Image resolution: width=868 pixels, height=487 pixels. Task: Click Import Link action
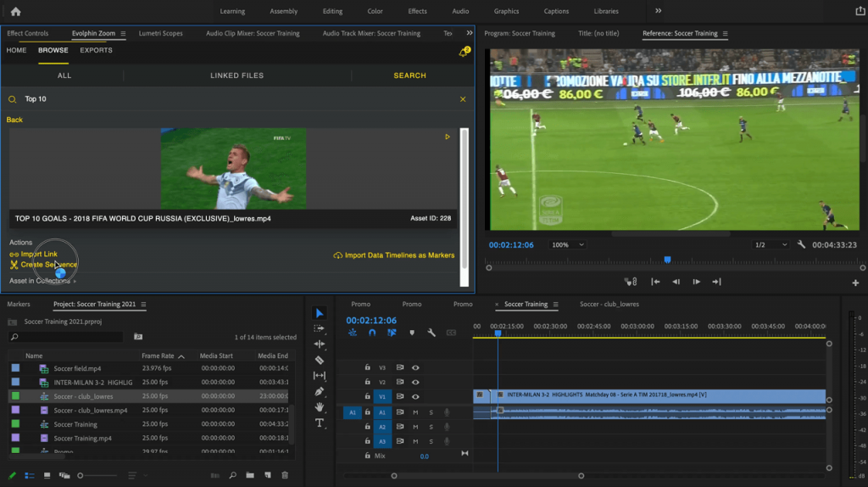click(33, 254)
